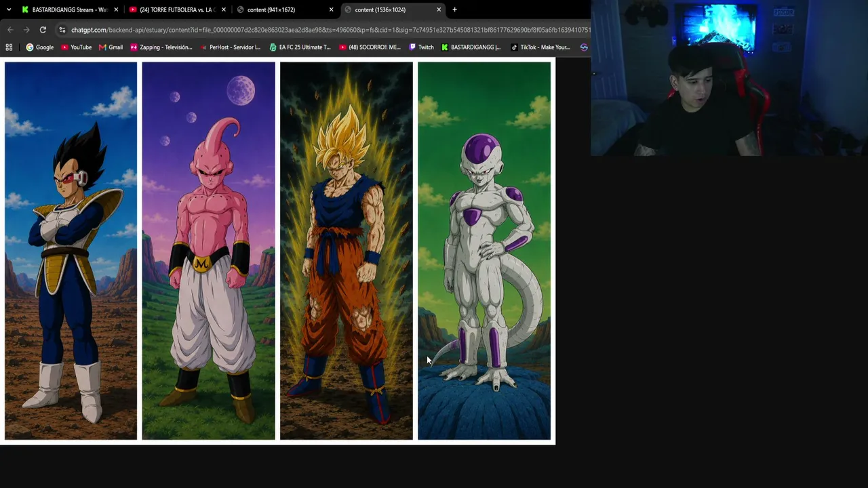
Task: Go forward to the next page
Action: (x=26, y=30)
